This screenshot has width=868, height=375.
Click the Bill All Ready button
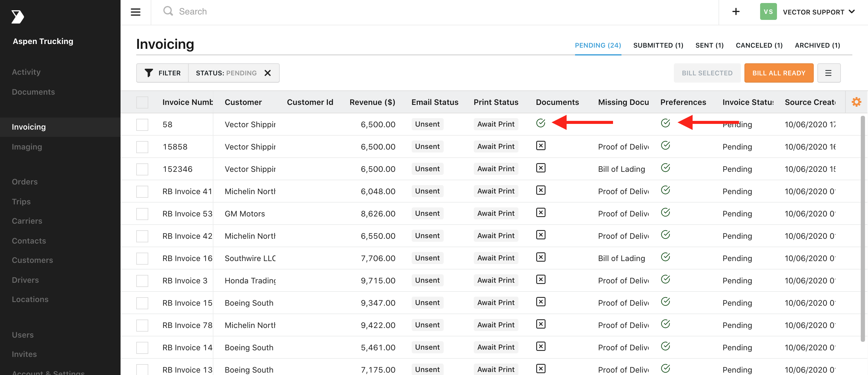(x=779, y=73)
